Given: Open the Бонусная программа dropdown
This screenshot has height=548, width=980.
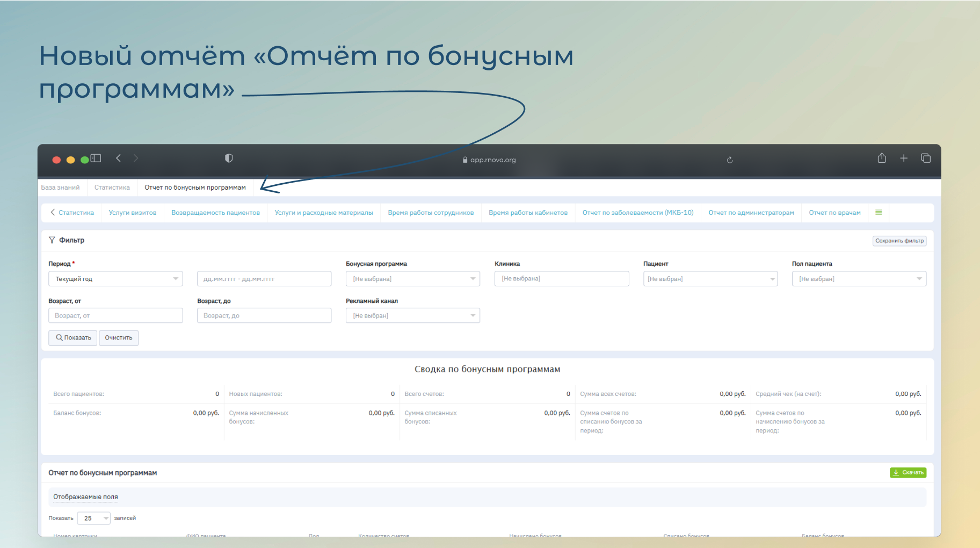Looking at the screenshot, I should coord(412,279).
